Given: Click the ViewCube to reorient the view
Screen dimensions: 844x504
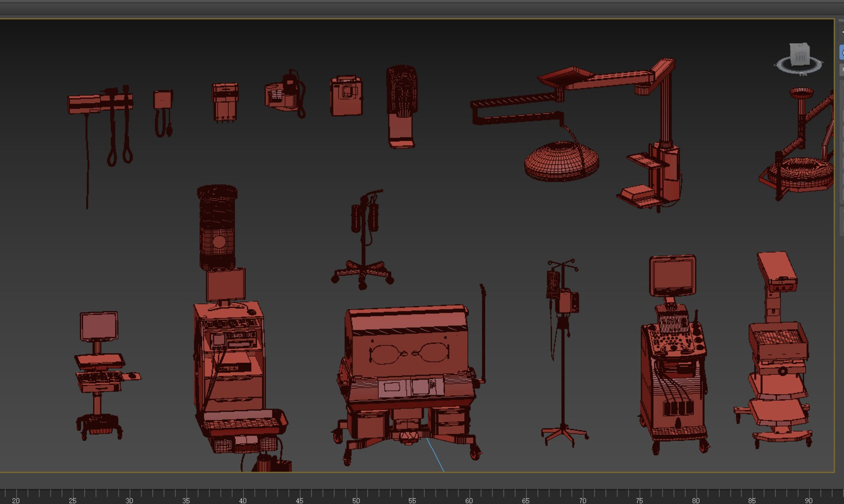Looking at the screenshot, I should (800, 55).
